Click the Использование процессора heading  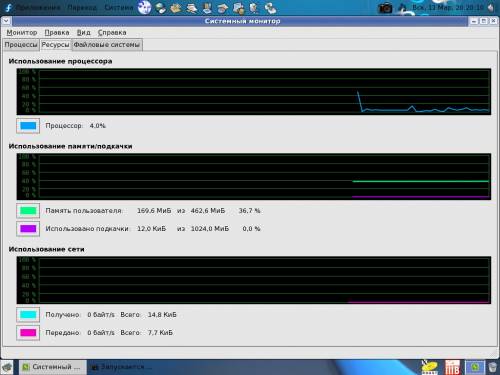60,61
